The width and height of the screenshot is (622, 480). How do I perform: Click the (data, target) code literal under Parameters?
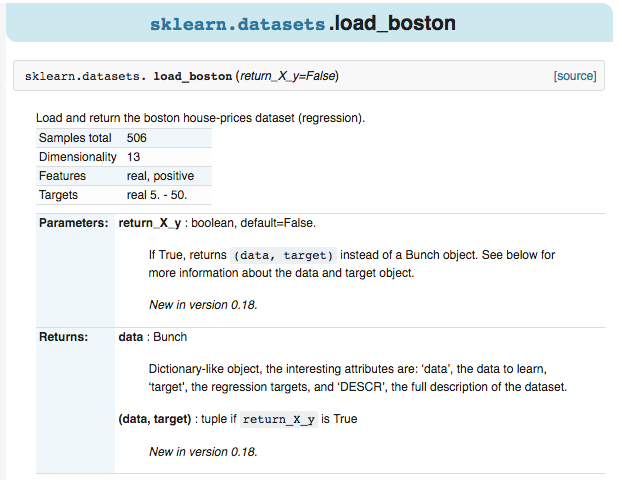[x=283, y=255]
